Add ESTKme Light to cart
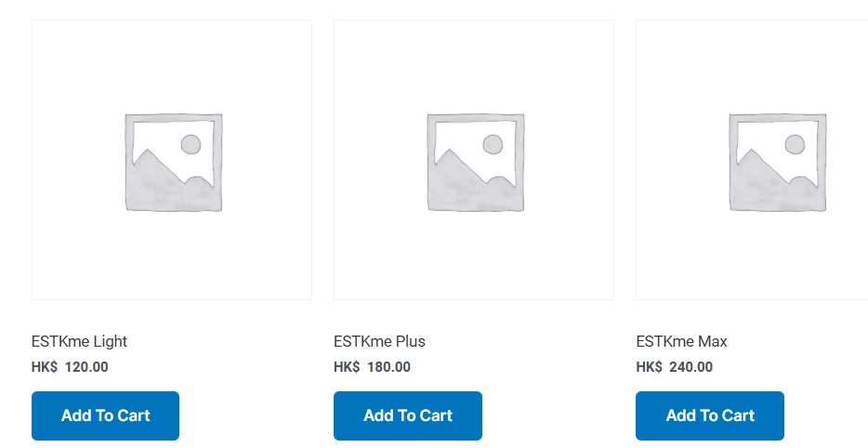Viewport: 868px width, 448px height. pyautogui.click(x=105, y=415)
